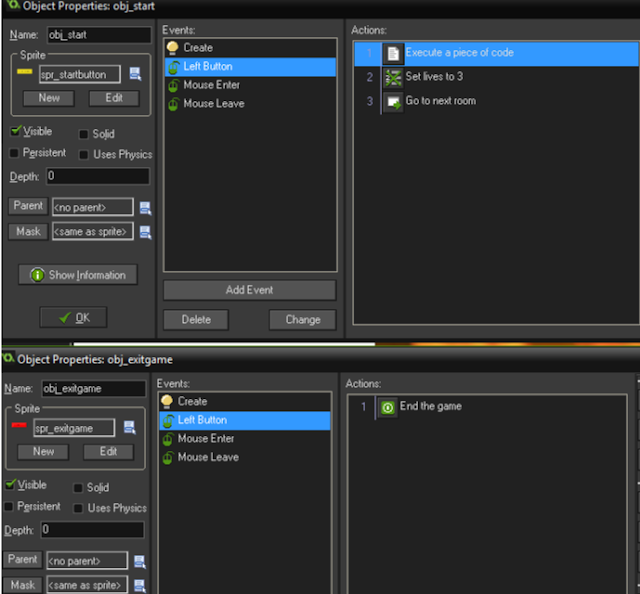This screenshot has height=594, width=640.
Task: Open the spr_exitgame sprite field
Action: pyautogui.click(x=74, y=428)
